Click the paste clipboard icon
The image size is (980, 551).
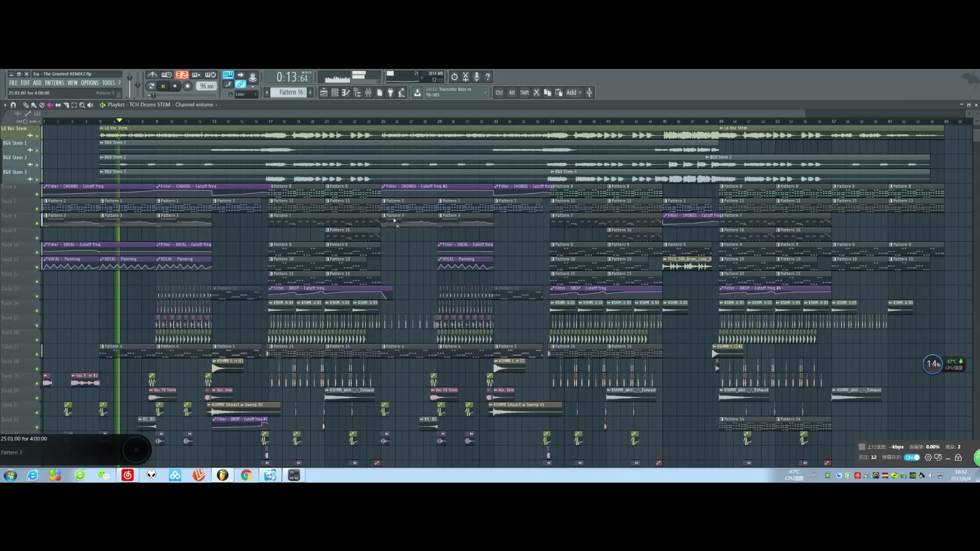[559, 92]
